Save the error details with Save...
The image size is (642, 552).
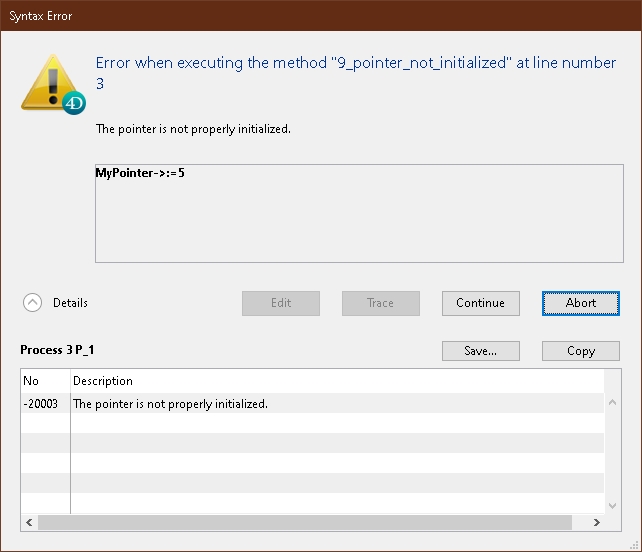pyautogui.click(x=480, y=351)
